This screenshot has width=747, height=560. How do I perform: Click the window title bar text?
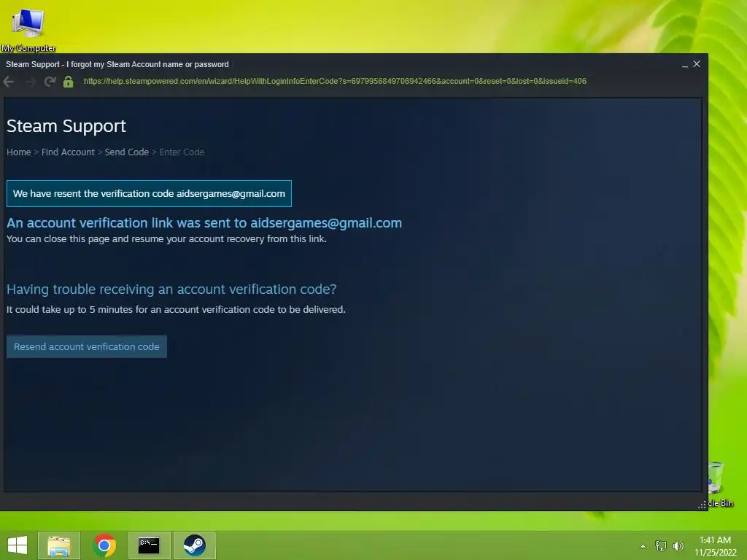pos(117,64)
